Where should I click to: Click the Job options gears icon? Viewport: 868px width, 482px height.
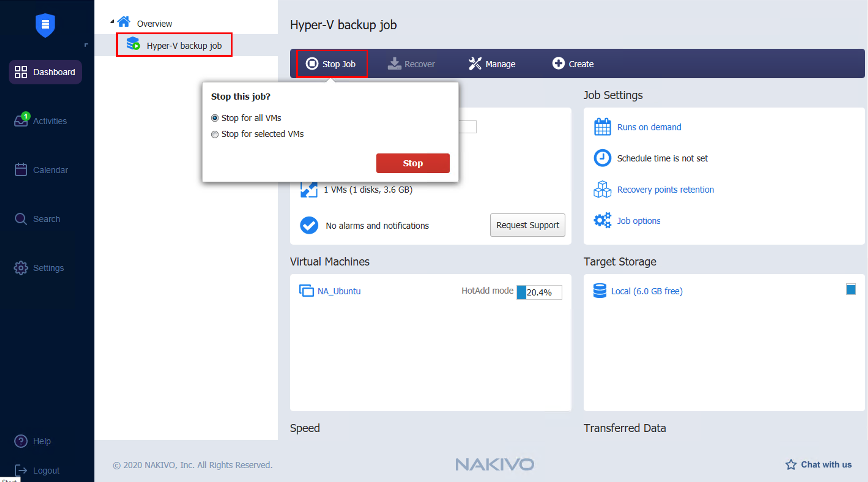602,220
